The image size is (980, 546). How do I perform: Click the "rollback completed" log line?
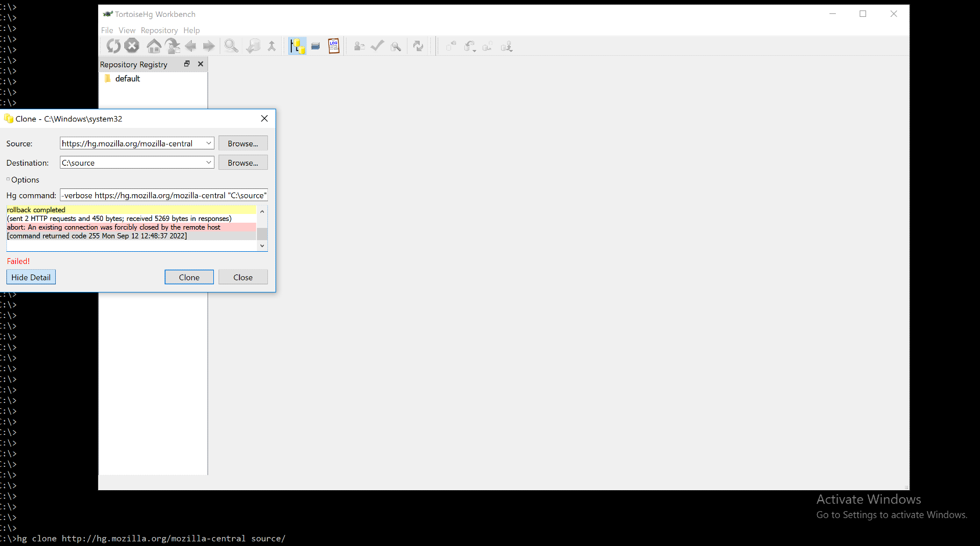(36, 210)
